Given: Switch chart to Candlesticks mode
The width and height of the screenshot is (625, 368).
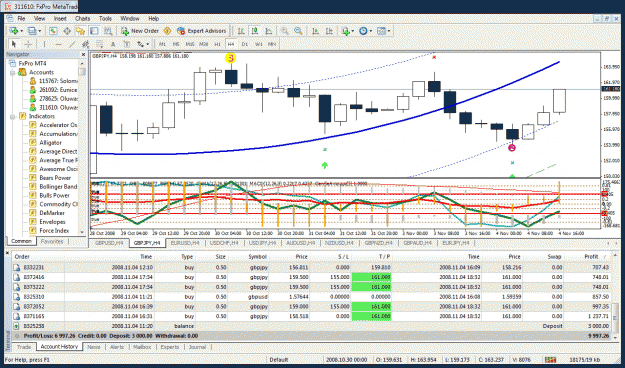Looking at the screenshot, I should [x=255, y=31].
